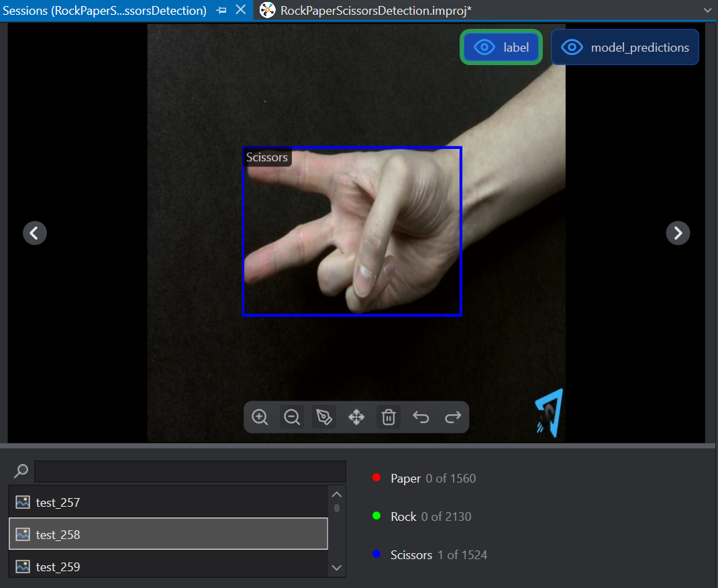Click the '0 of 1560' Paper count
The height and width of the screenshot is (588, 718).
pos(450,478)
